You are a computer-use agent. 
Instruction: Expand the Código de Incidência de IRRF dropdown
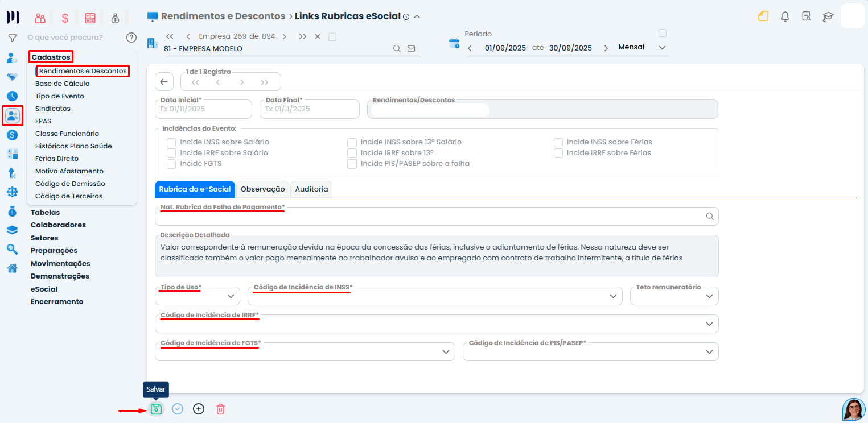coord(436,324)
